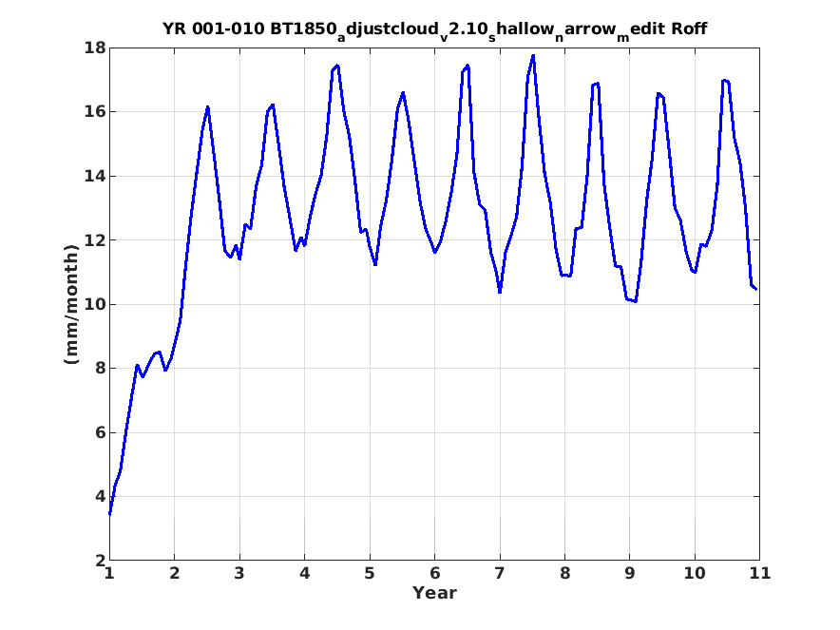Screen dimensions: 840x630
Task: Click x-axis tick label '1'
Action: (x=110, y=574)
